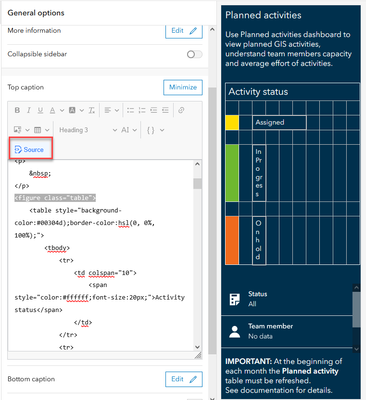Click the source editor resize handle
Image resolution: width=366 pixels, height=400 pixels.
[198, 356]
